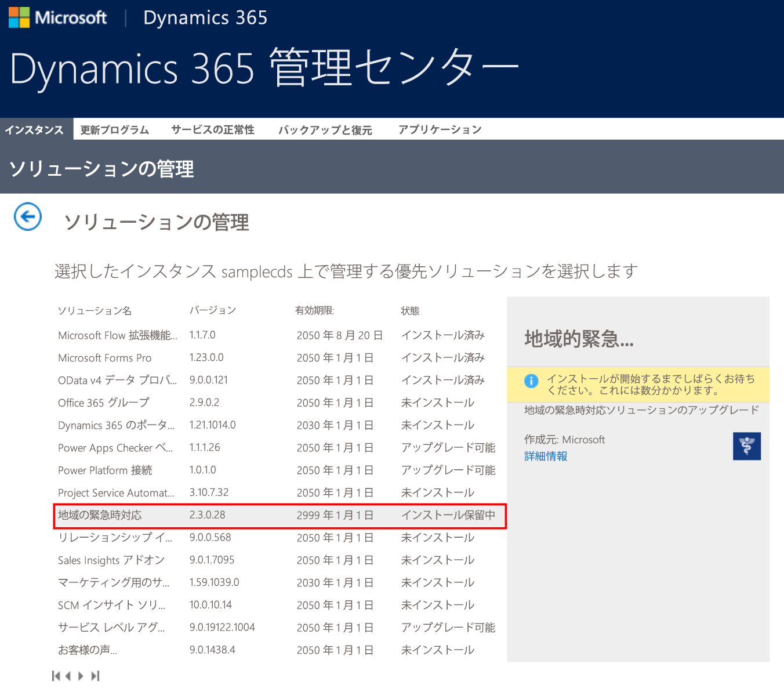The width and height of the screenshot is (784, 692).
Task: Select マーケティング用のサ solution row
Action: click(280, 582)
